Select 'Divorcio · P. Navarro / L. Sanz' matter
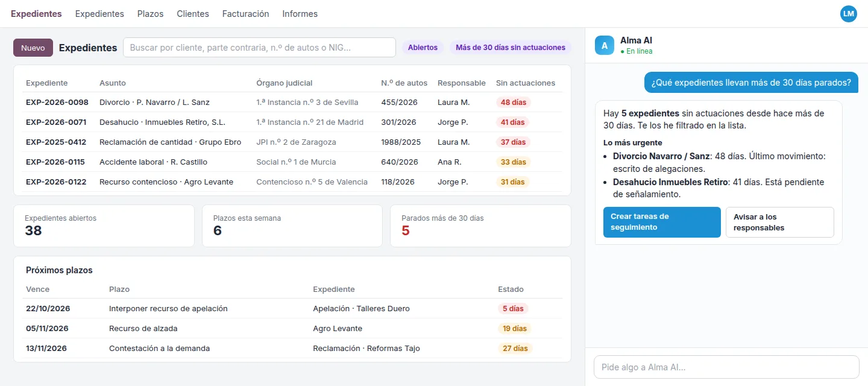 pyautogui.click(x=154, y=103)
